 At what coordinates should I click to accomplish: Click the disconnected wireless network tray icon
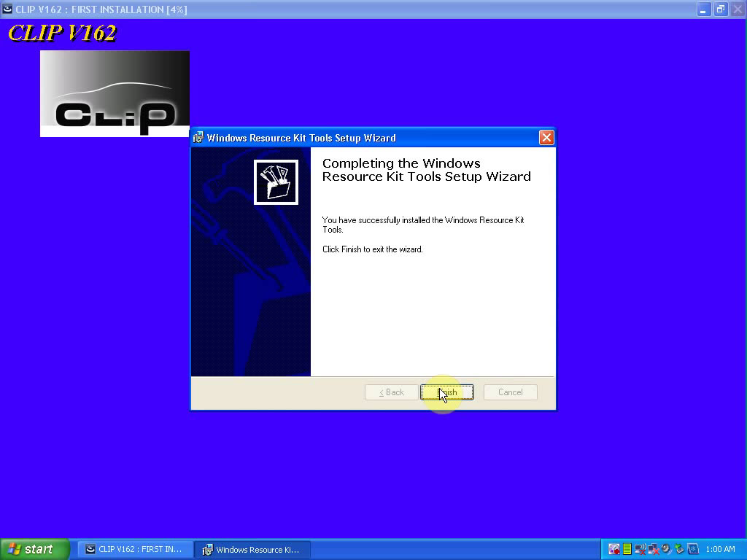pyautogui.click(x=639, y=549)
